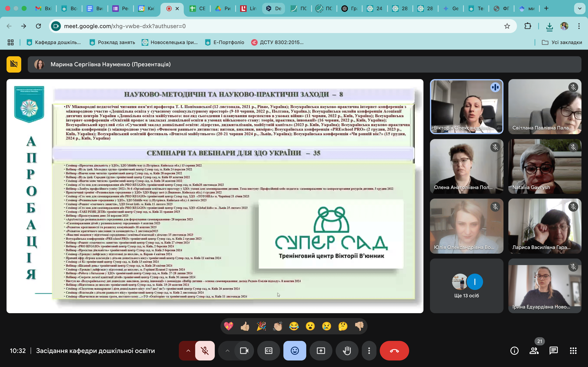
Task: Send the thinking face emoji reaction
Action: (343, 326)
